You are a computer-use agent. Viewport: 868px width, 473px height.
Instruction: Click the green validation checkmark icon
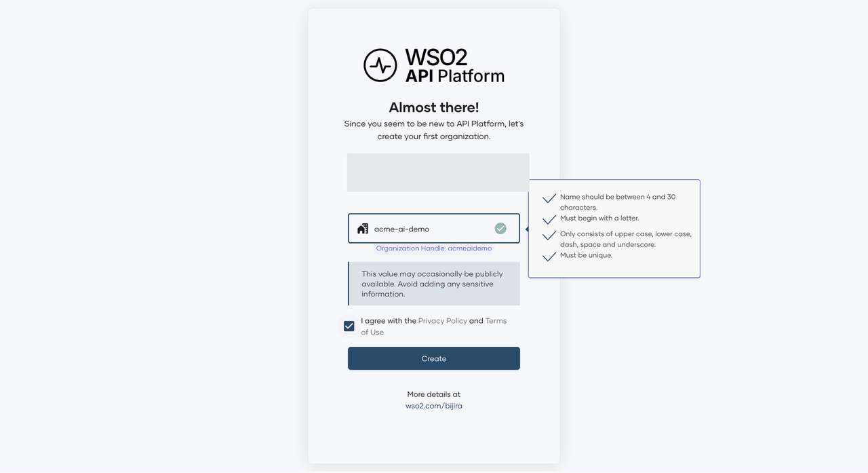(500, 229)
